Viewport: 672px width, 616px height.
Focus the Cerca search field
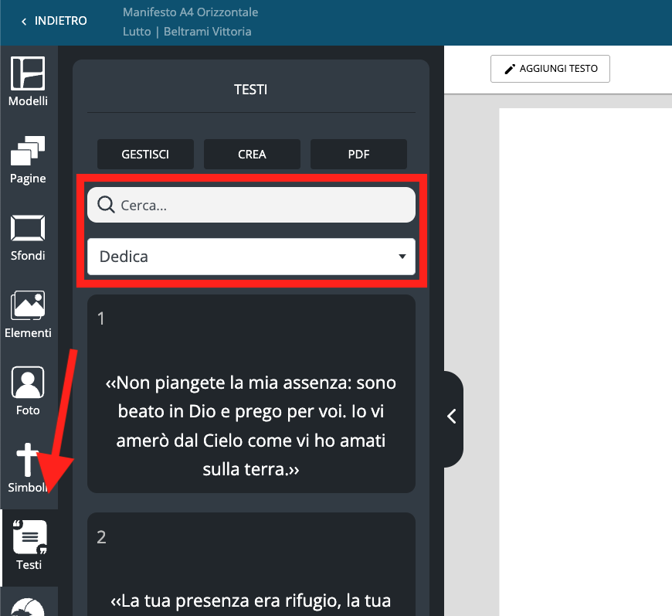(263, 205)
